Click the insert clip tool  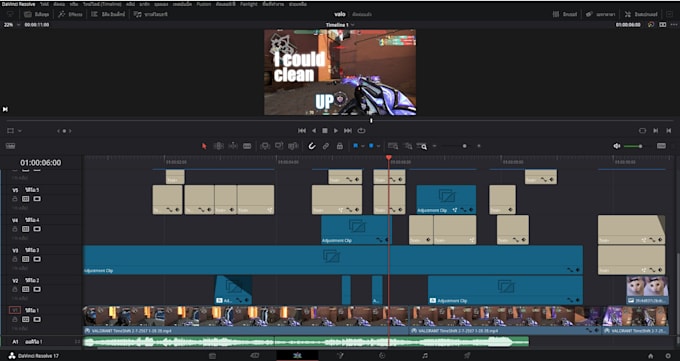pos(265,146)
